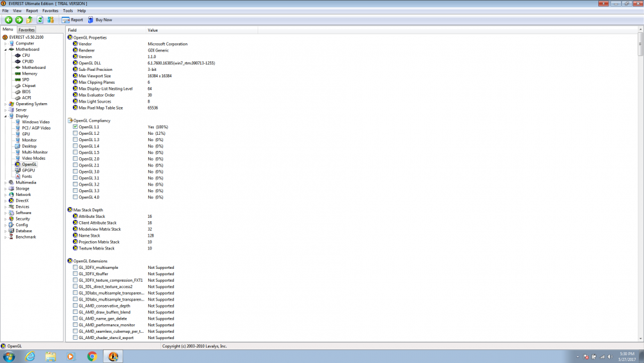Open PCI / AGP Video item
Viewport: 644px width, 363px height.
(x=36, y=128)
